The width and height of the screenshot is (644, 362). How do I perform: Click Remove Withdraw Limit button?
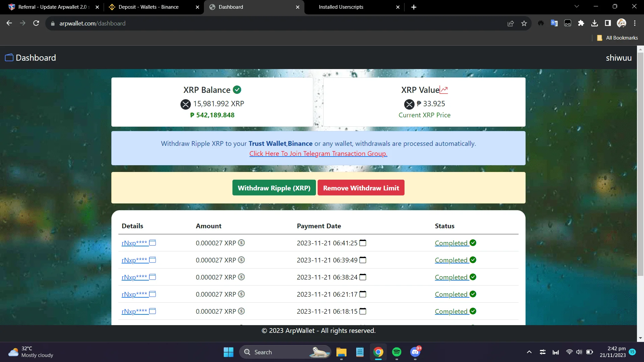coord(361,188)
